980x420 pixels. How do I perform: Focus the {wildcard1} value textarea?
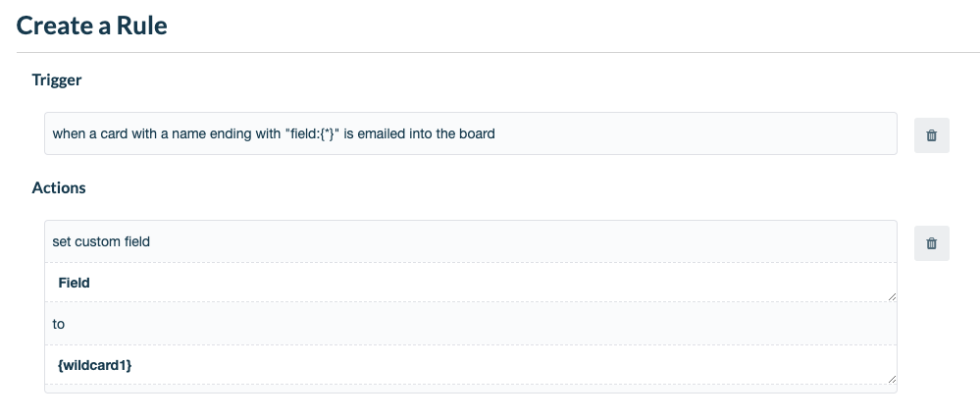tap(471, 364)
